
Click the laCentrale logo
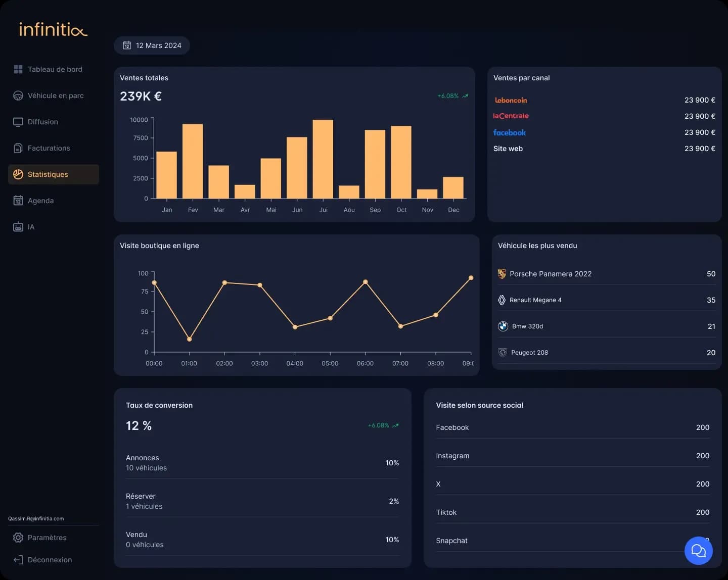tap(511, 116)
